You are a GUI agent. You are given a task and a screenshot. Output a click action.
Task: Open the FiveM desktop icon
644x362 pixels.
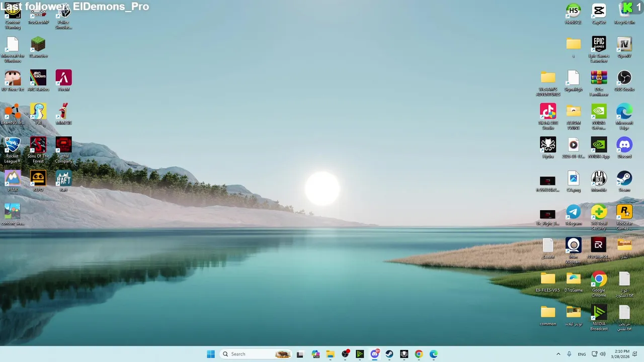point(63,81)
